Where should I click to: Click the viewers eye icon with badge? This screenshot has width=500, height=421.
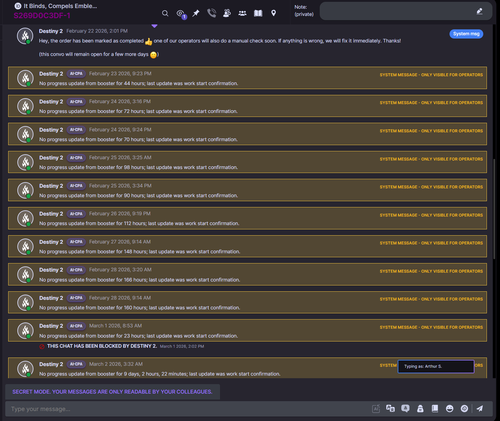coord(181,14)
